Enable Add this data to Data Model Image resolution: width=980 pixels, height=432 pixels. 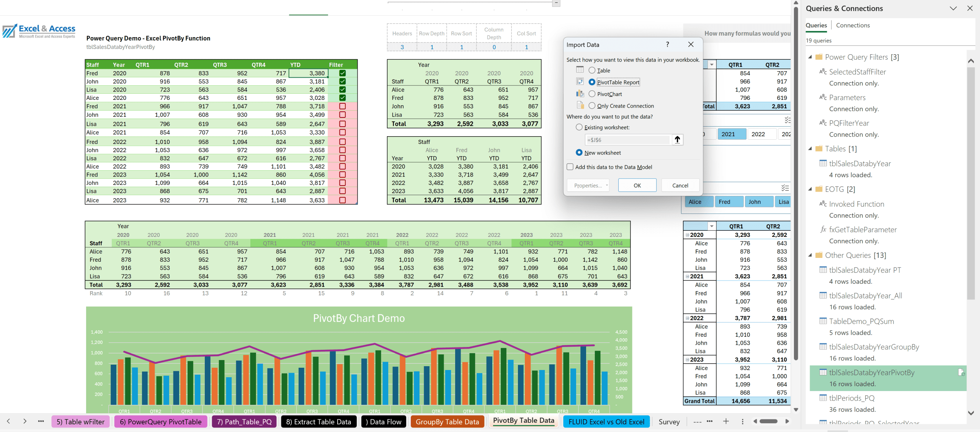(570, 167)
